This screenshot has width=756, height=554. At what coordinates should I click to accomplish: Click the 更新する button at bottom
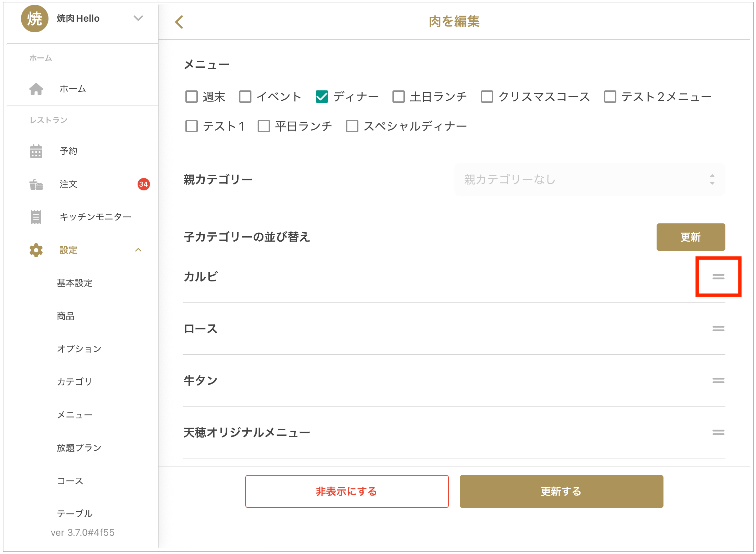click(x=561, y=491)
